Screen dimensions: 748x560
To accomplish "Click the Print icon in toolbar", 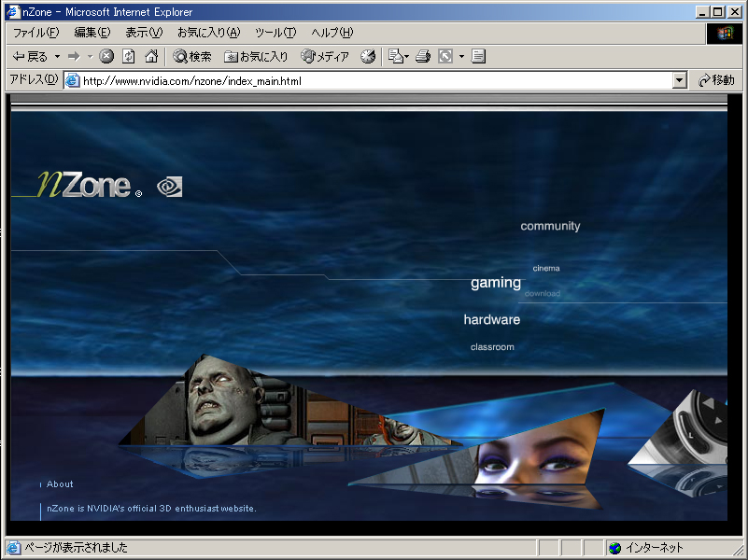I will point(423,57).
